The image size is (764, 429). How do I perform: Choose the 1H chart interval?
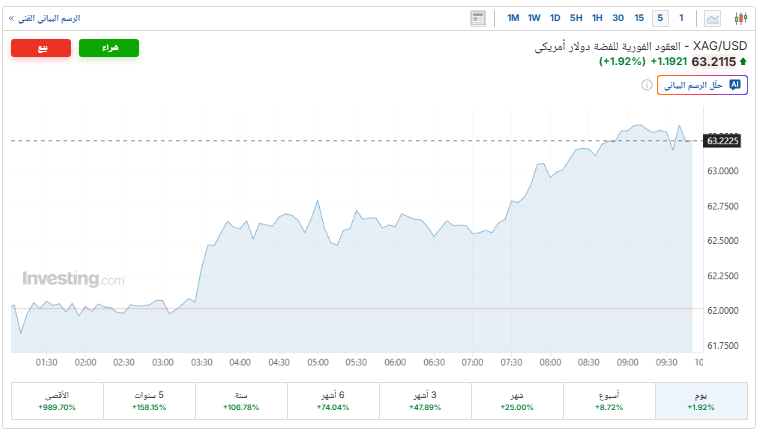tap(597, 18)
